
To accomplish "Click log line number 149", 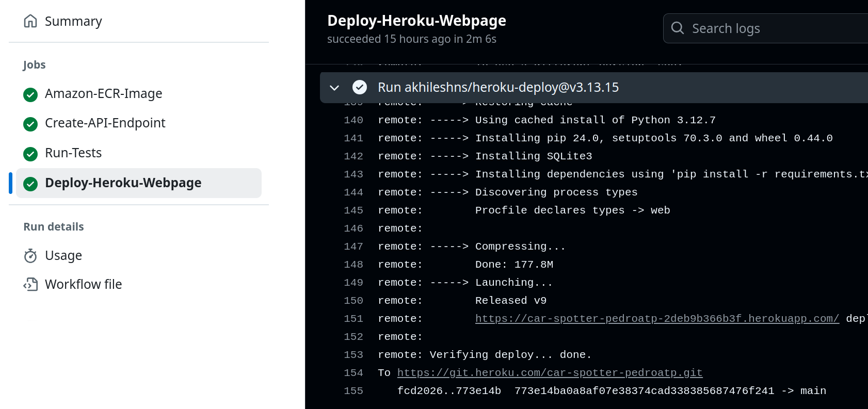I will (x=353, y=283).
